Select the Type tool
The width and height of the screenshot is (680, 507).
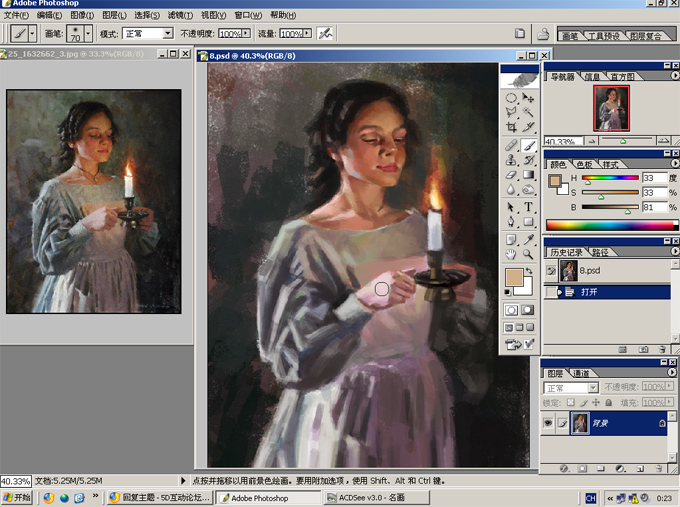(528, 207)
